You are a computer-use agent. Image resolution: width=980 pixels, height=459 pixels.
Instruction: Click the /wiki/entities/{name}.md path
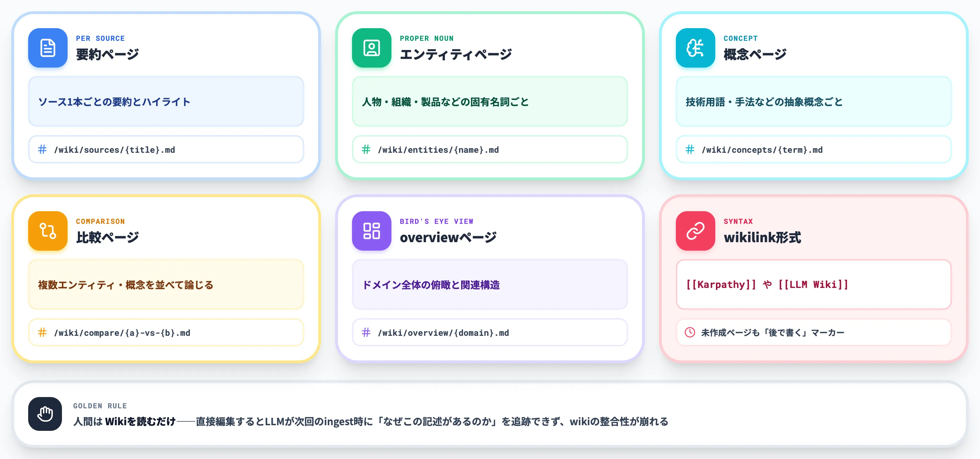click(438, 150)
